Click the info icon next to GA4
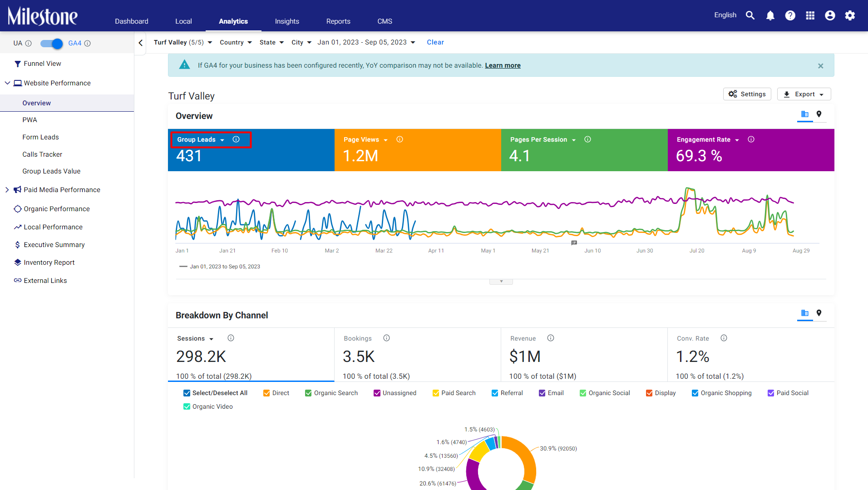 [x=88, y=43]
